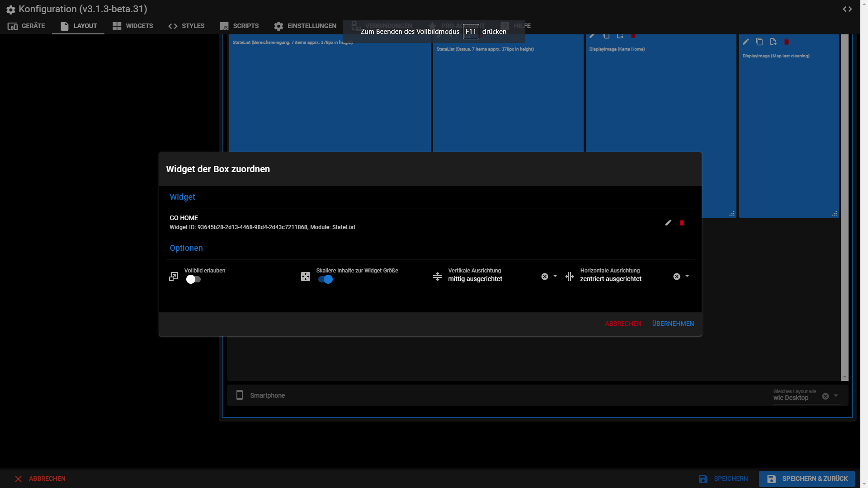Edit the GO HOME widget with the pencil
This screenshot has height=488, width=868.
pos(668,222)
